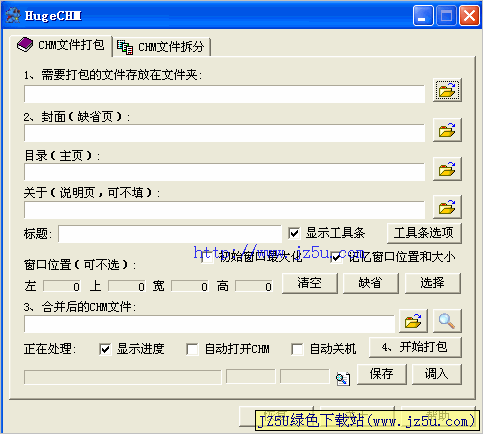Screen dimensions: 483x434
Task: Switch to CHM文件打包 tab
Action: point(61,45)
